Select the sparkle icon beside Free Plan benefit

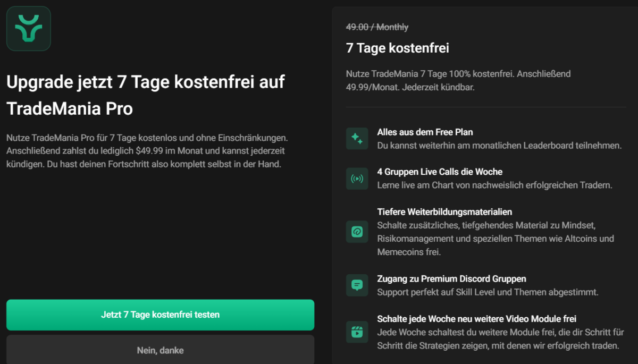pyautogui.click(x=357, y=138)
